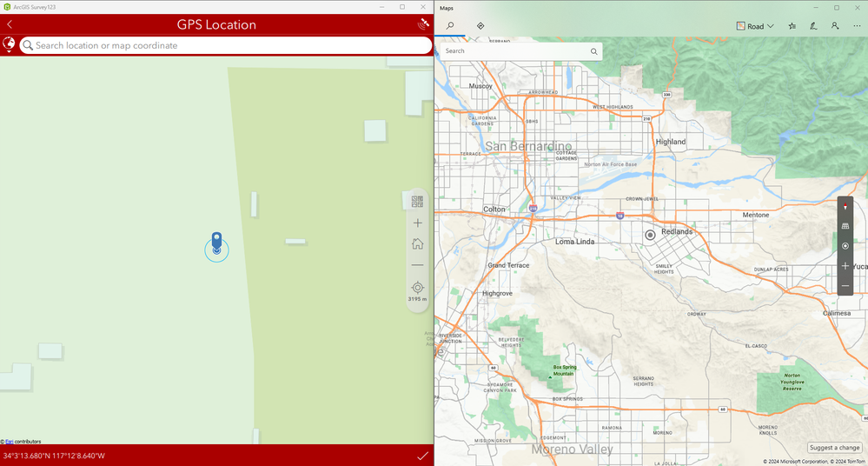The width and height of the screenshot is (868, 466).
Task: Click the Redlands city label
Action: [677, 231]
